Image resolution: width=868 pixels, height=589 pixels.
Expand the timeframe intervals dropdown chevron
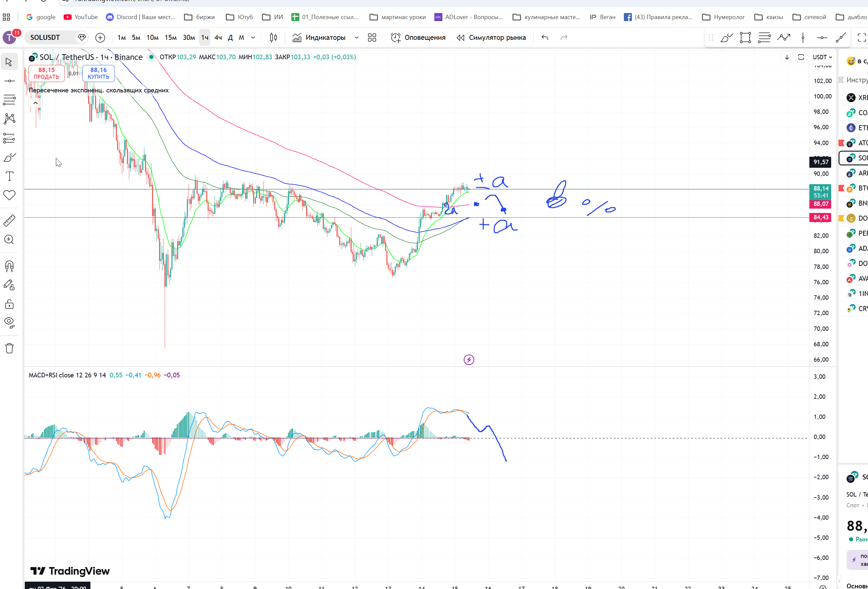(x=253, y=38)
